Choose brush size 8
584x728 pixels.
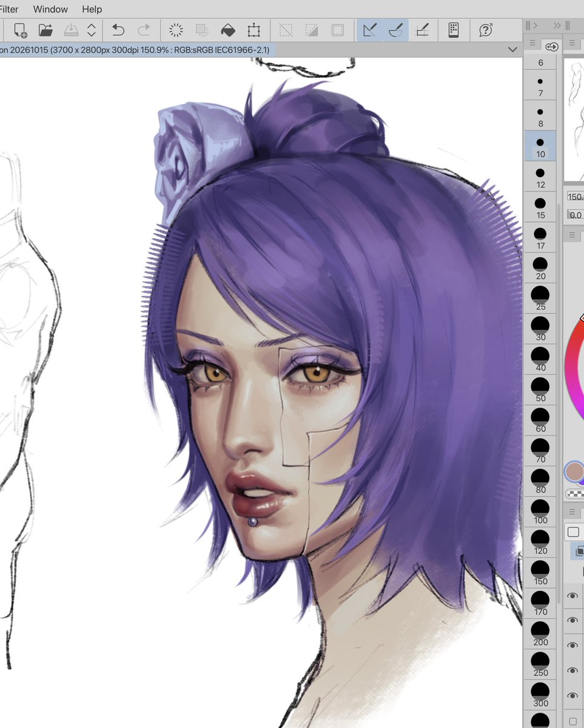pos(540,115)
